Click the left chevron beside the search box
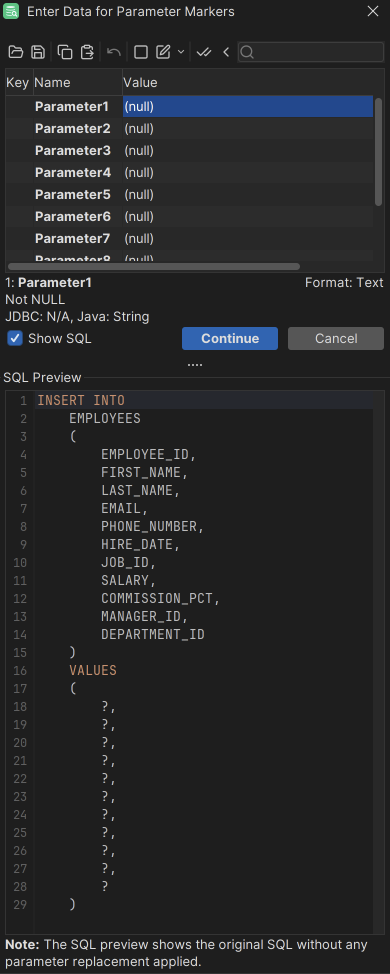This screenshot has height=974, width=390. click(x=226, y=52)
